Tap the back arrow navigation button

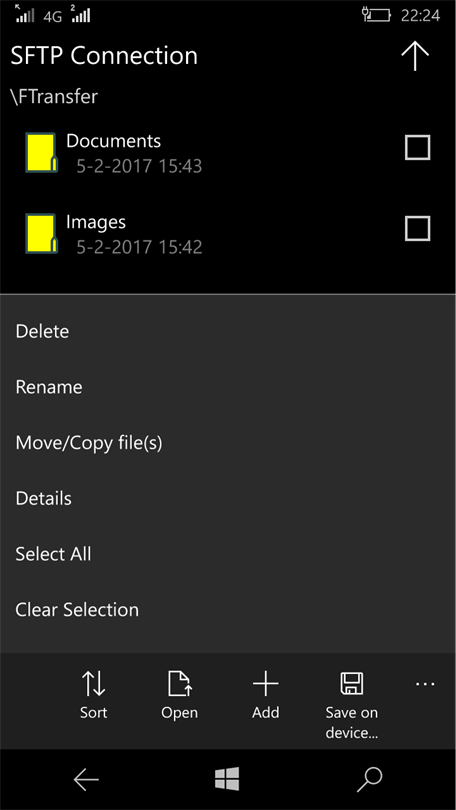pos(86,780)
